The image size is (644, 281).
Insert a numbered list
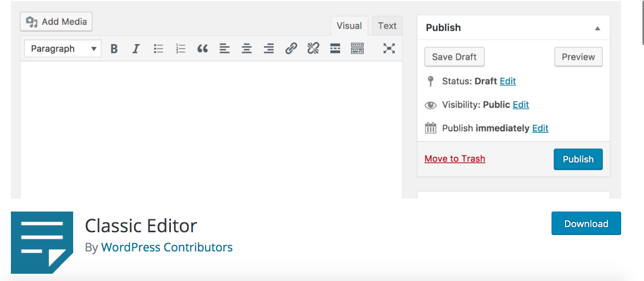click(x=180, y=49)
